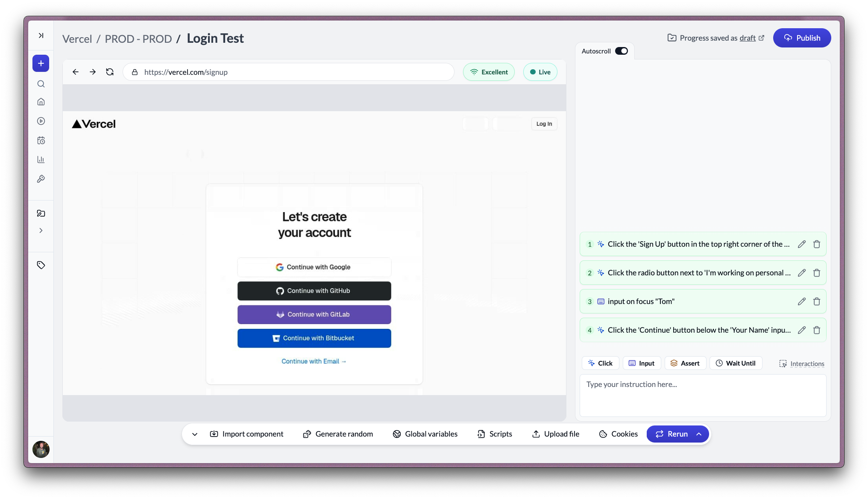Screen dimensions: 868x499
Task: Open the schedule calendar icon in the sidebar
Action: tap(41, 140)
